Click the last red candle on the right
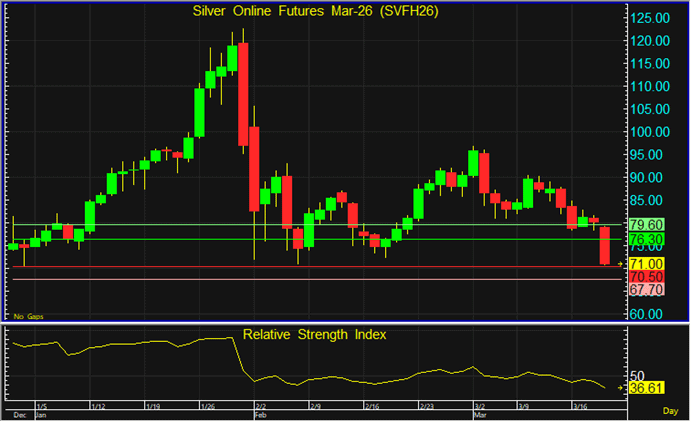The height and width of the screenshot is (422, 691). [605, 246]
